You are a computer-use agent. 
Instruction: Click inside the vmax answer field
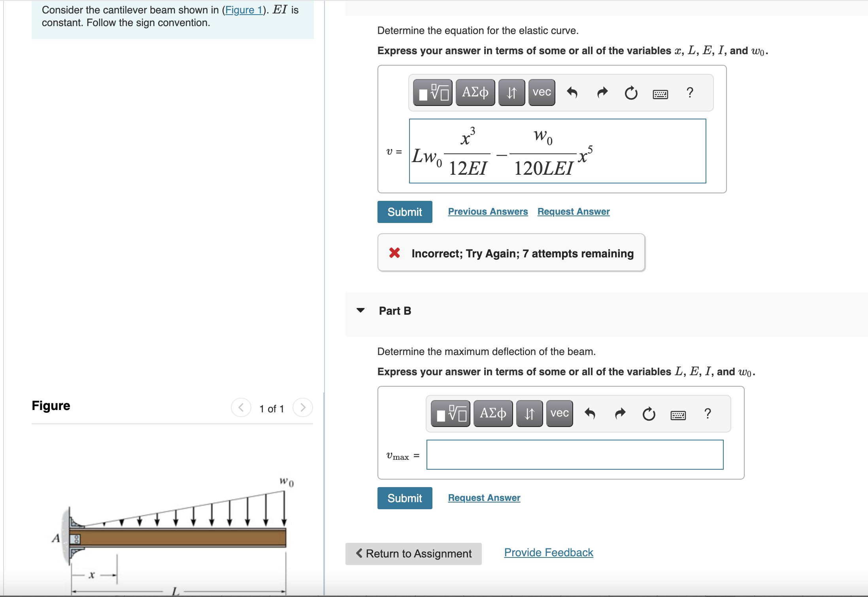pos(575,455)
